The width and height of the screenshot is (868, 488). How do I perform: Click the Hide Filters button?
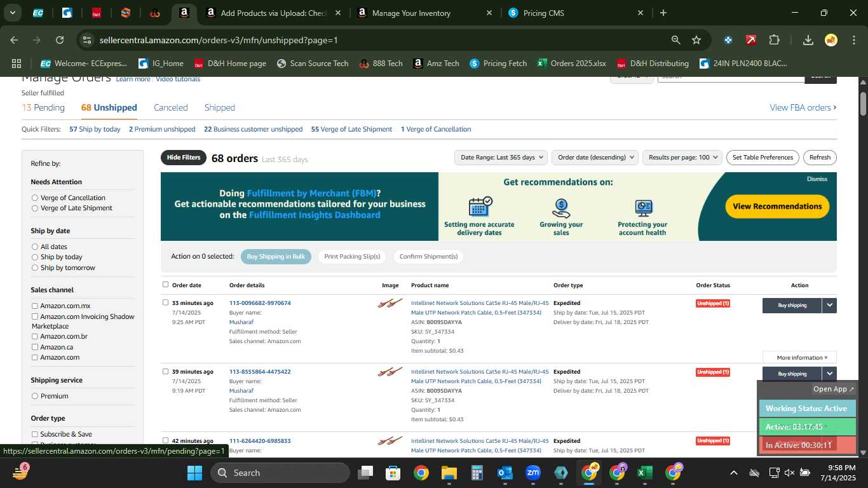pyautogui.click(x=184, y=158)
